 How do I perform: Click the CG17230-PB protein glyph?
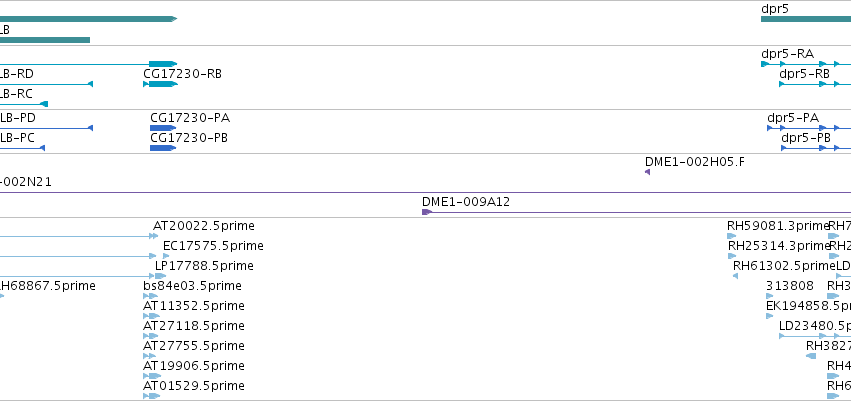(x=163, y=148)
